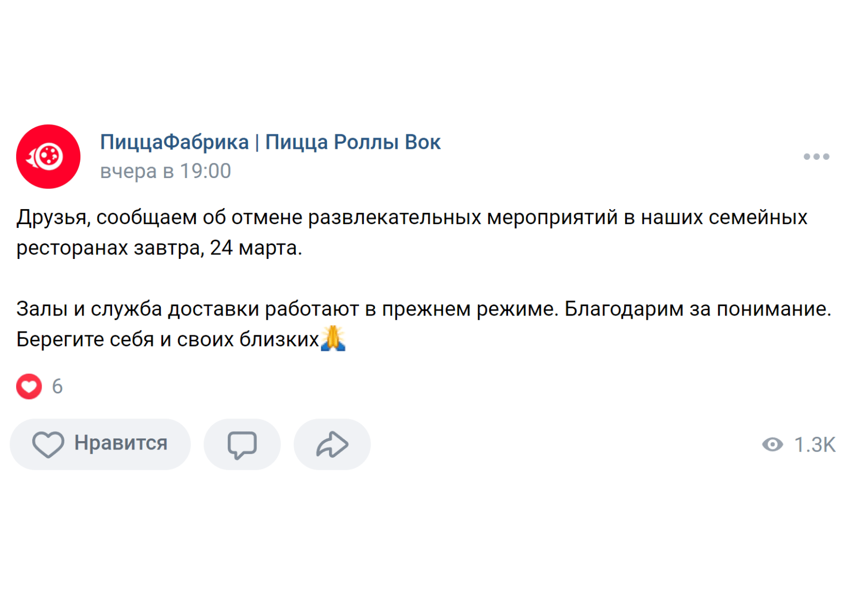Expand the three-dot post options menu
The width and height of the screenshot is (851, 616).
point(816,156)
